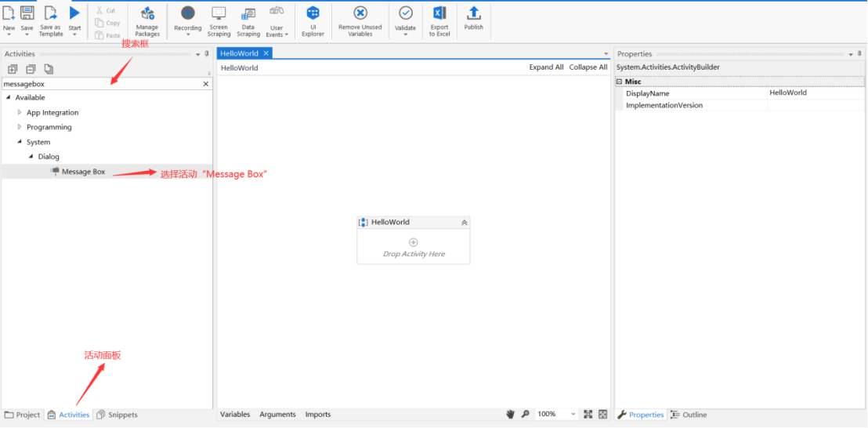Switch to the Snippets tab

coord(117,415)
